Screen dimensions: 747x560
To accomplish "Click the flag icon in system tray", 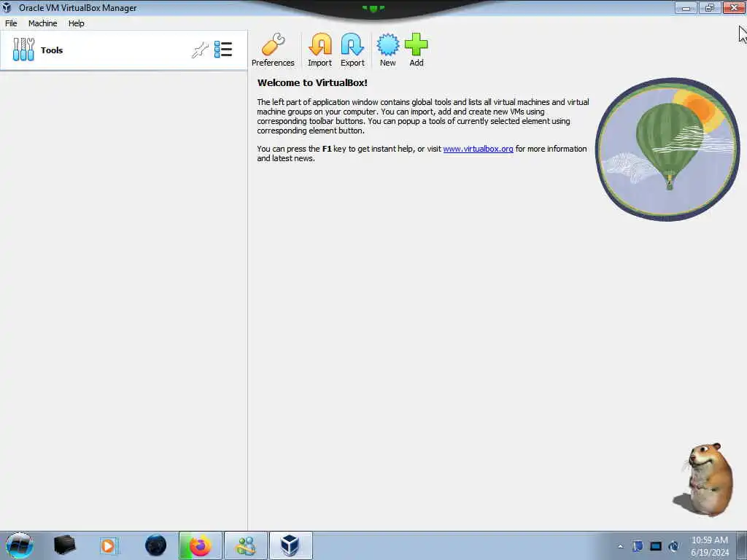I will [638, 546].
